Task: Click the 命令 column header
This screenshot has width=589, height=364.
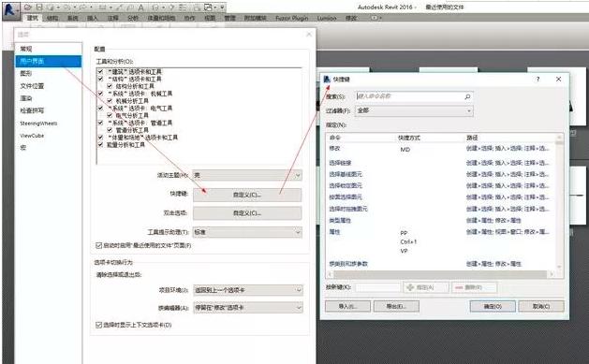Action: click(335, 138)
